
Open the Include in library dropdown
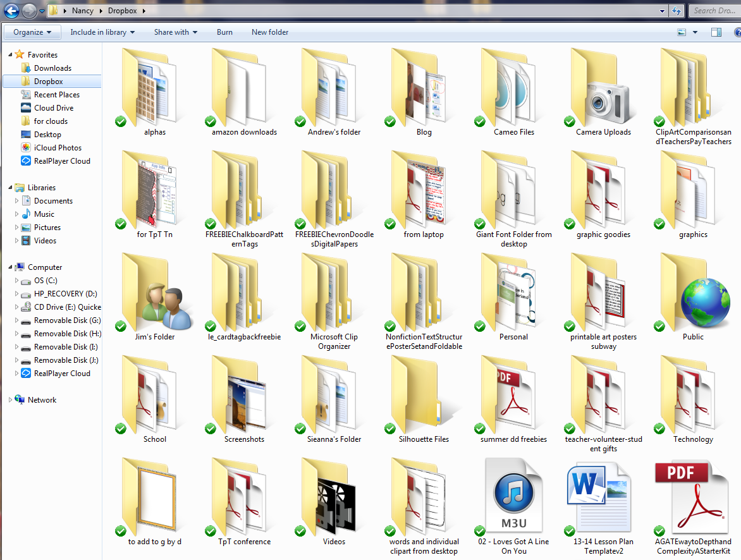(102, 32)
